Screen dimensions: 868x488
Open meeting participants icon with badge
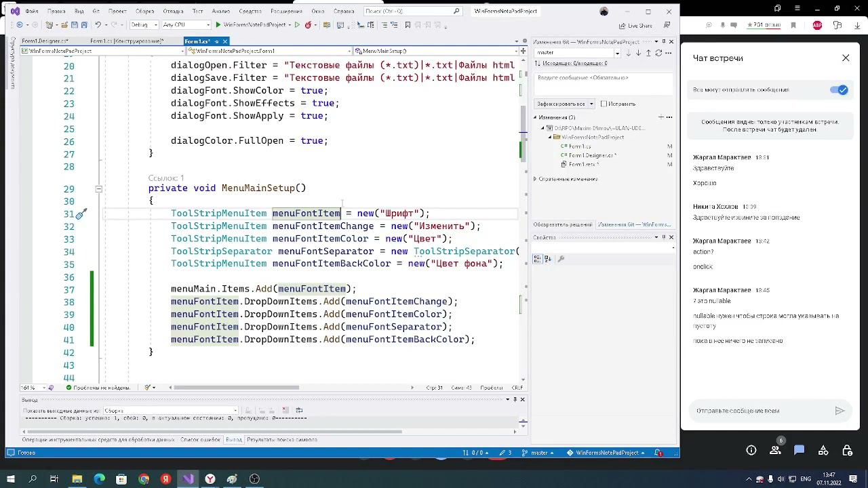775,450
